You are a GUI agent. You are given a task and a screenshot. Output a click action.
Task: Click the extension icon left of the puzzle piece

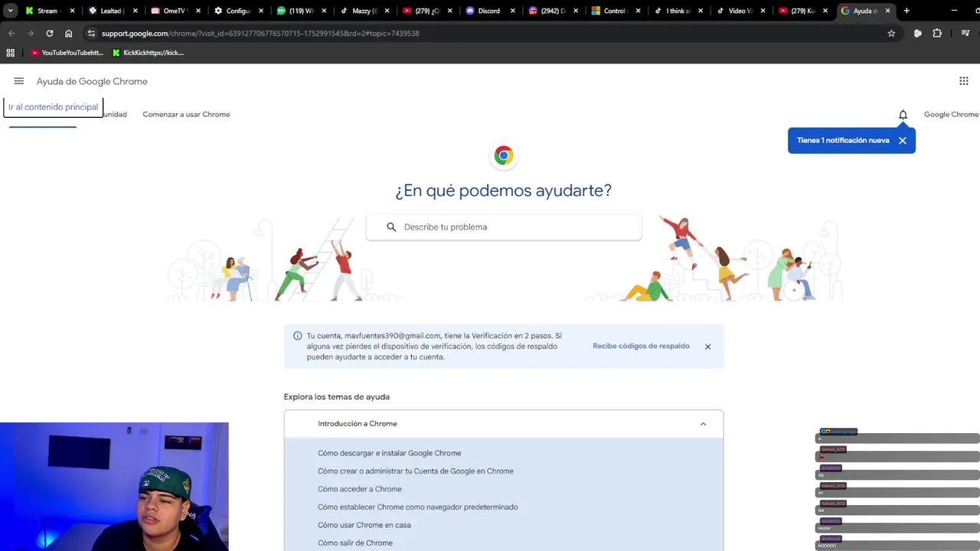pyautogui.click(x=918, y=34)
